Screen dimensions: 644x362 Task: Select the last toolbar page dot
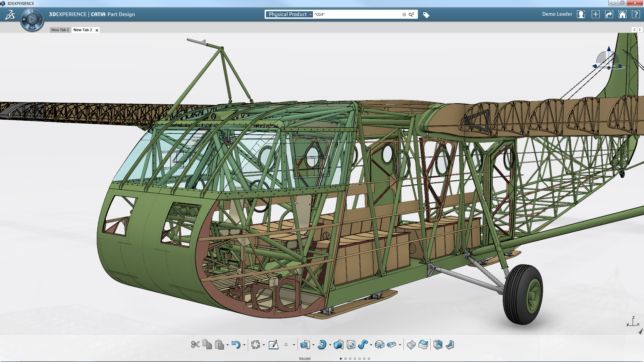[369, 359]
